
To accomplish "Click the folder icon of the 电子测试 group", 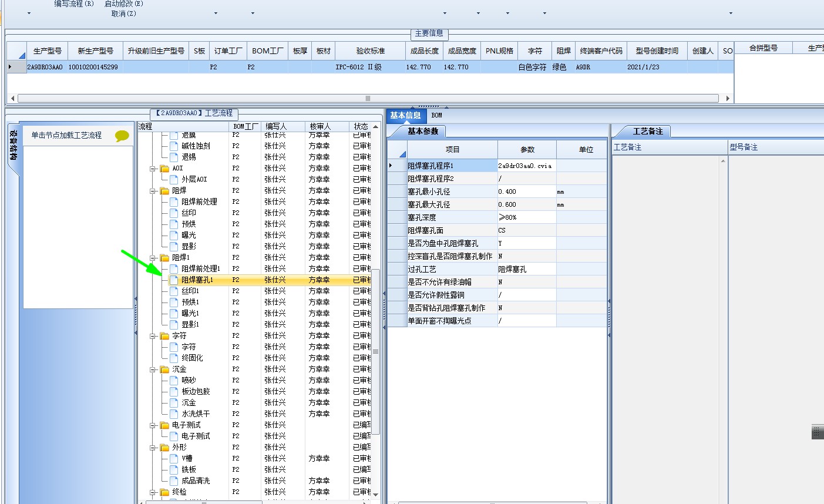I will (164, 425).
